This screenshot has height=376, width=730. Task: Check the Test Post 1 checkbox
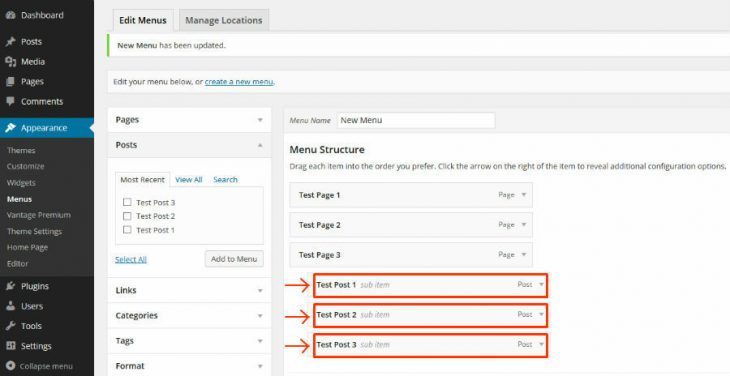tap(127, 230)
